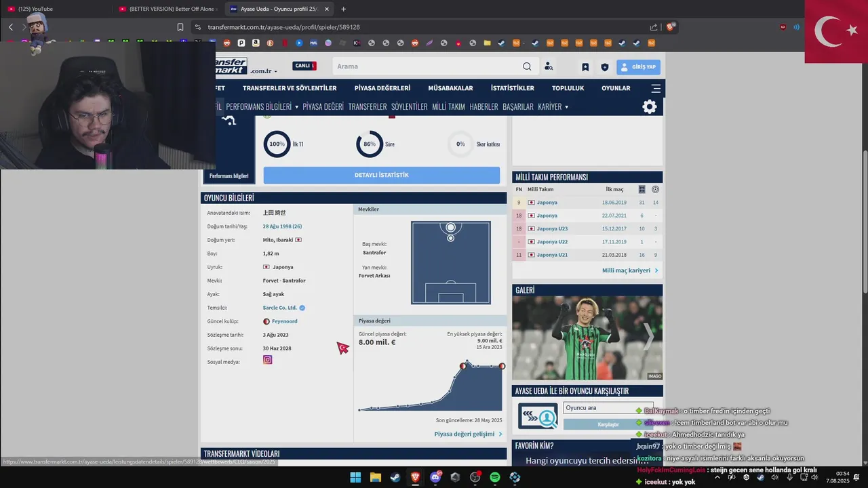The height and width of the screenshot is (488, 868).
Task: Open the Instagram social media icon
Action: pyautogui.click(x=268, y=360)
